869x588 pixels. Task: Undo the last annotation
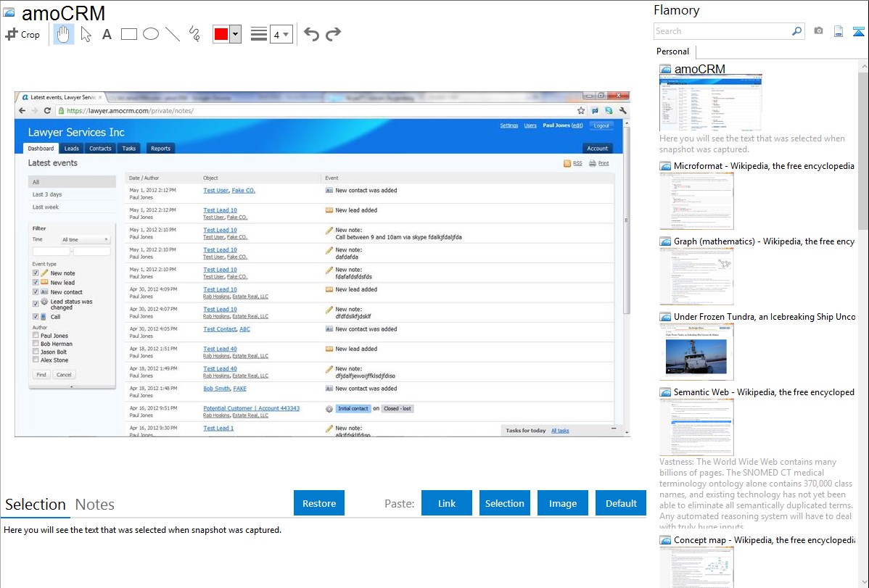click(x=311, y=34)
